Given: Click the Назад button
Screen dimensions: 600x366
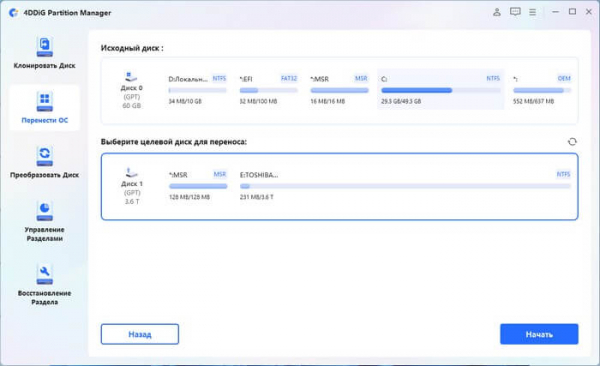Looking at the screenshot, I should point(140,334).
